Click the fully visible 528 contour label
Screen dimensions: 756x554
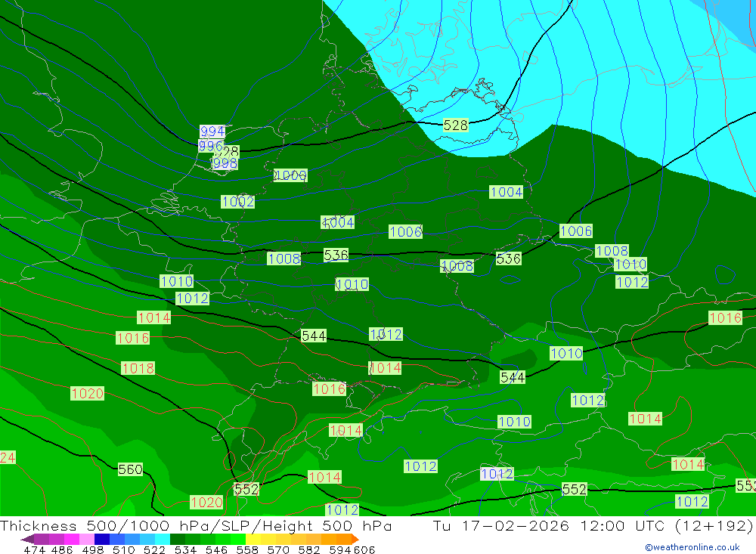pos(456,125)
